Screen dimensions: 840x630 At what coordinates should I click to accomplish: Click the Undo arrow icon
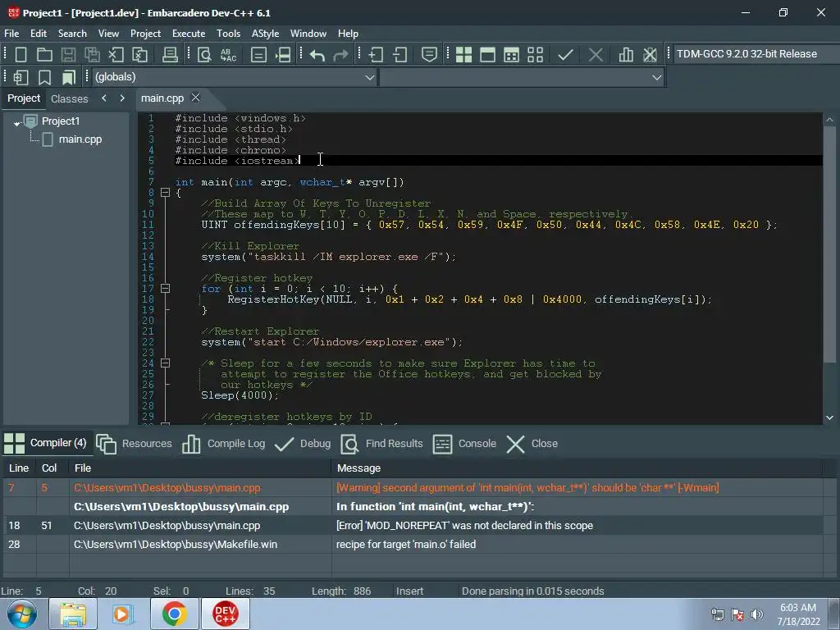coord(317,55)
